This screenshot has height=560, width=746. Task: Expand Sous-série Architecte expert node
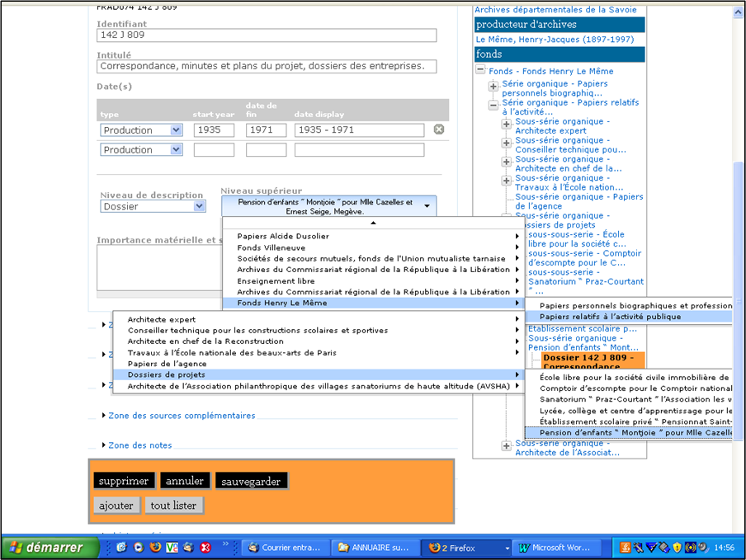coord(506,124)
